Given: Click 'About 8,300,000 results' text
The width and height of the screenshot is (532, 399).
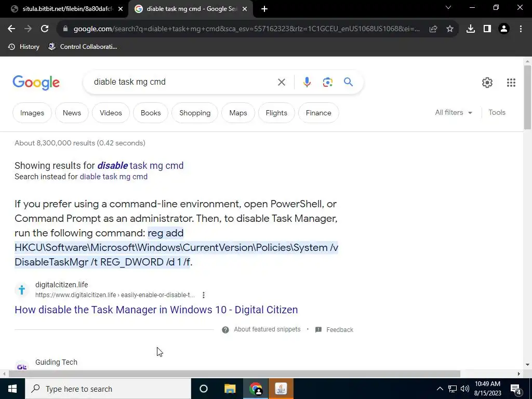Looking at the screenshot, I should [79, 143].
